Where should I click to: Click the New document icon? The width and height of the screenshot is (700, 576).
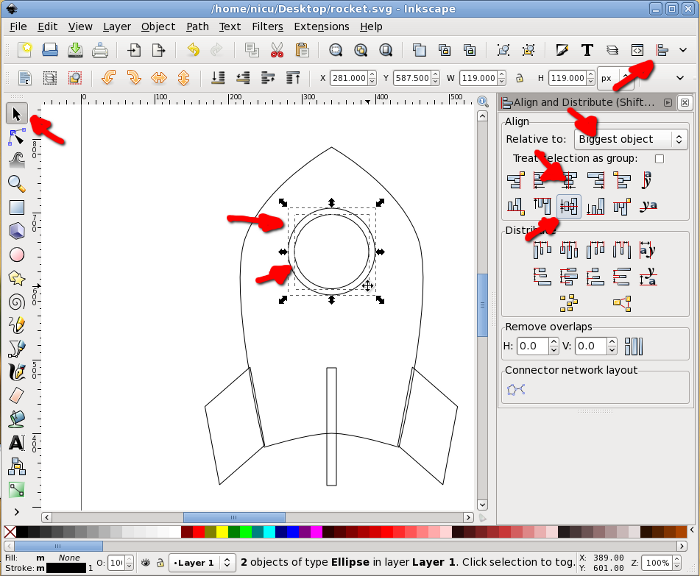pos(25,50)
